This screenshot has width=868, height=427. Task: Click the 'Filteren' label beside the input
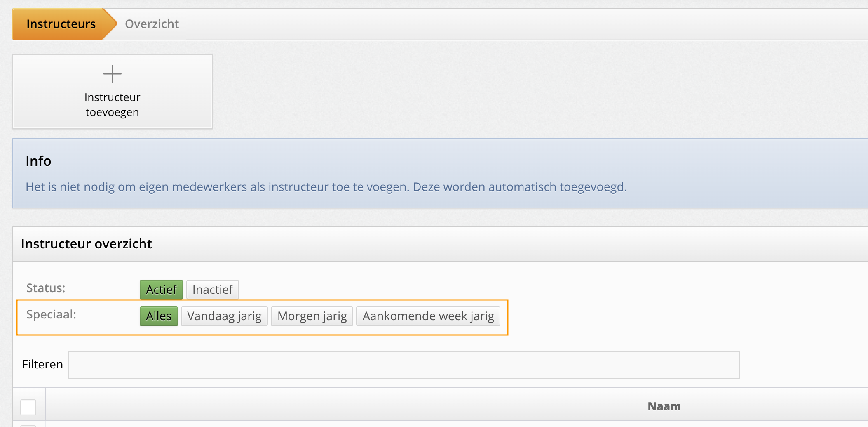42,364
